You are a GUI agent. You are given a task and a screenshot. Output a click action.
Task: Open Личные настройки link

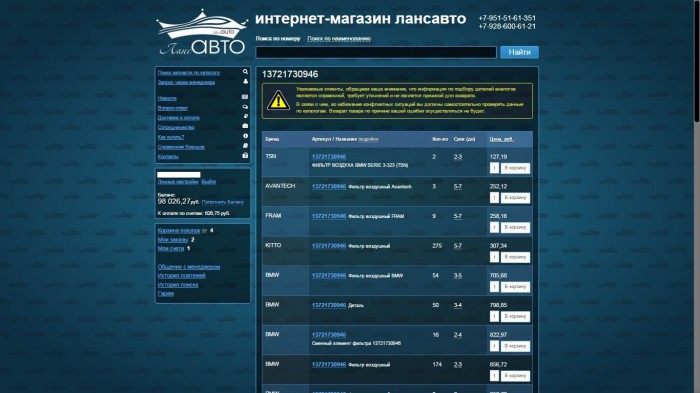pyautogui.click(x=178, y=182)
